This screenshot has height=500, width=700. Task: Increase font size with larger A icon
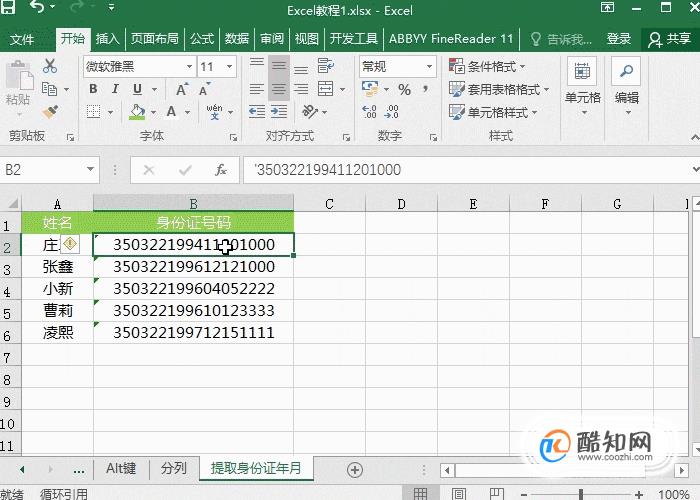click(x=182, y=89)
